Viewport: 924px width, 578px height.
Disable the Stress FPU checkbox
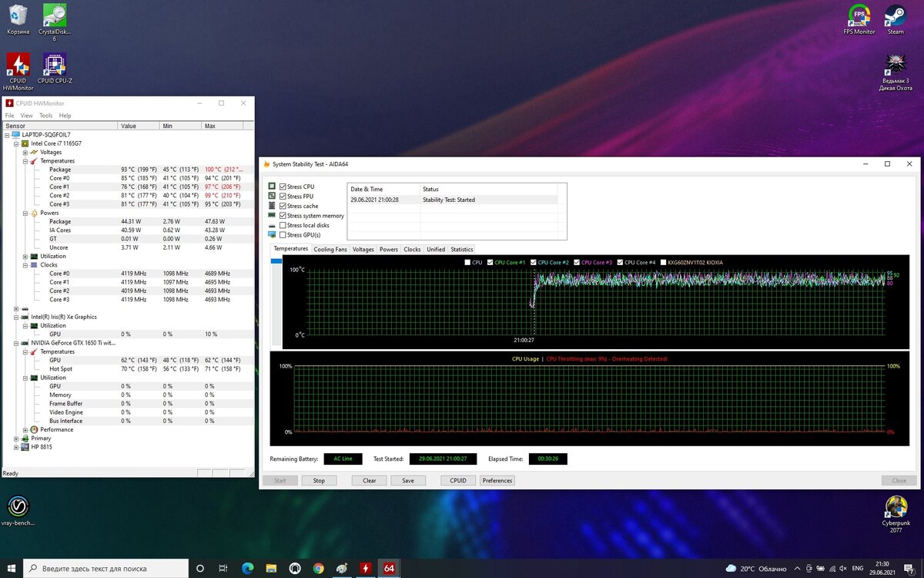[x=282, y=196]
